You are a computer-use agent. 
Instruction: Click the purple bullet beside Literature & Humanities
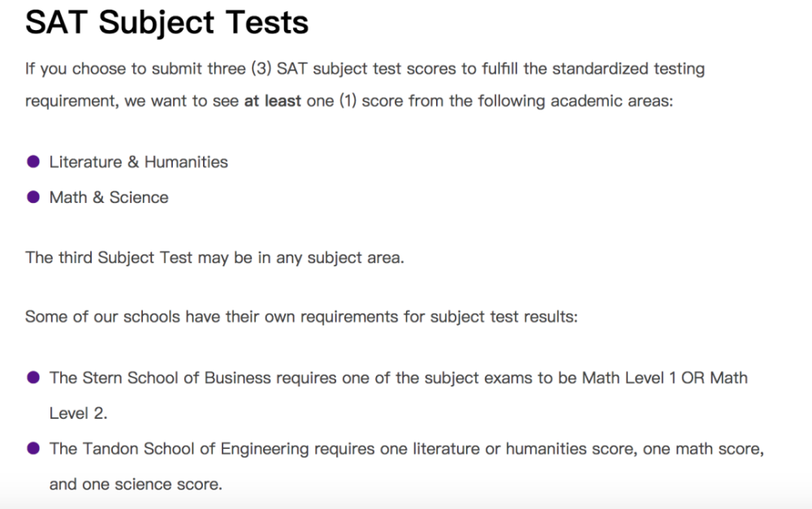pos(33,162)
